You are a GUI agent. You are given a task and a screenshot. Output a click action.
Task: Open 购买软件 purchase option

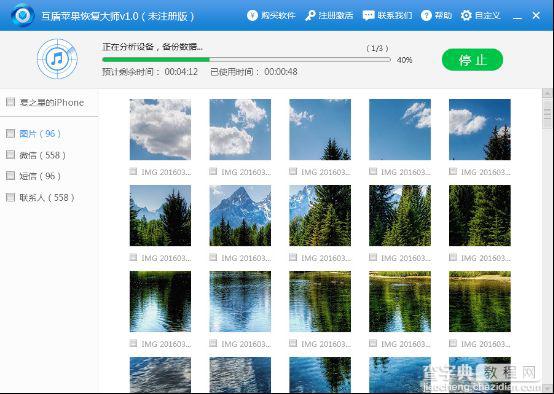271,16
